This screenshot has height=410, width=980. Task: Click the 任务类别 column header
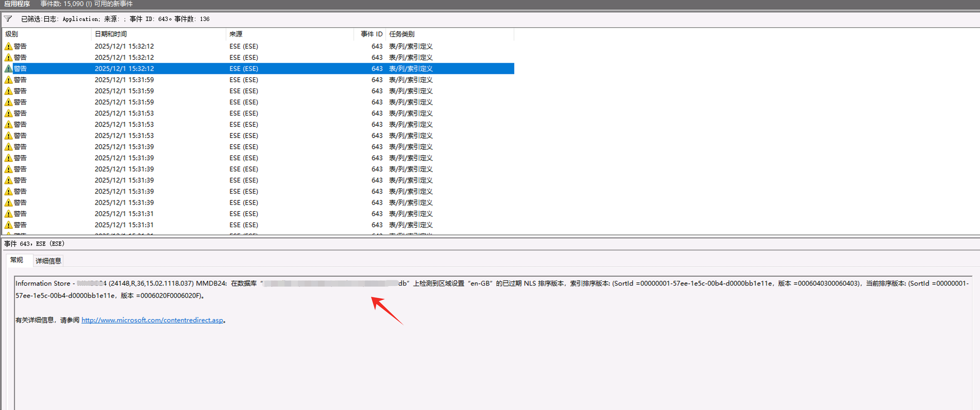(x=401, y=34)
